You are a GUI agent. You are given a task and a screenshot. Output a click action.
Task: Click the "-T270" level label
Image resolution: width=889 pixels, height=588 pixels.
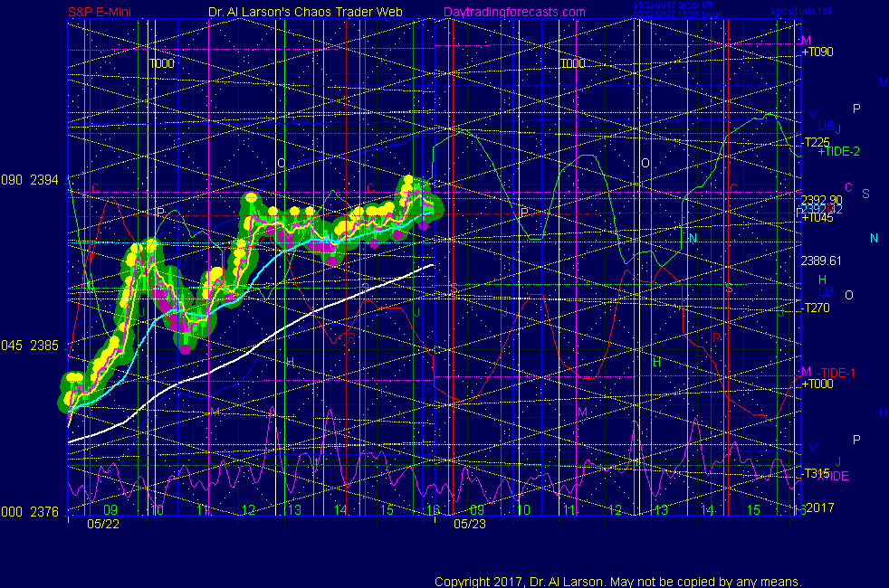[816, 308]
